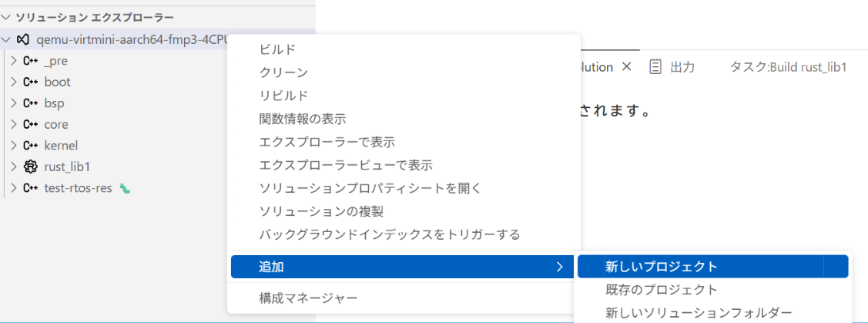Click the Rust gear icon for rust_lib1

click(x=31, y=167)
